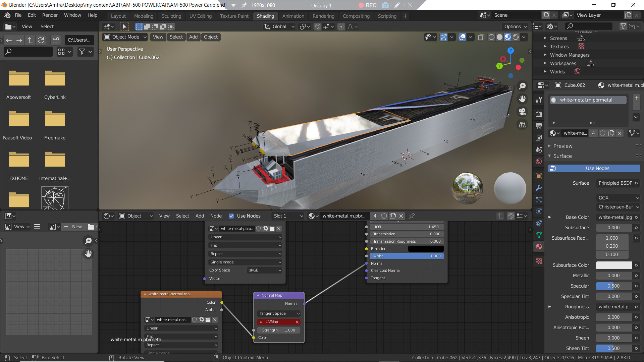The width and height of the screenshot is (644, 362).
Task: Click the Emission color swatch on BSDF node
Action: [426, 249]
